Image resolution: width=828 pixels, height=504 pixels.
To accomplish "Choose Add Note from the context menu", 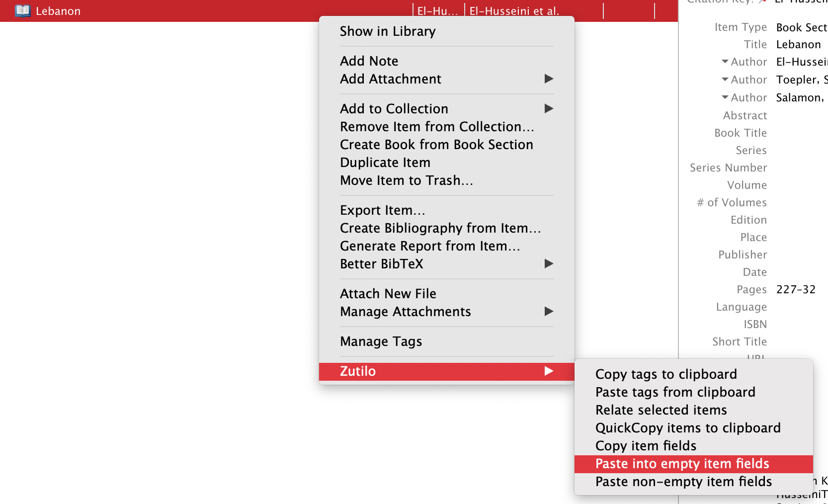I will (369, 61).
